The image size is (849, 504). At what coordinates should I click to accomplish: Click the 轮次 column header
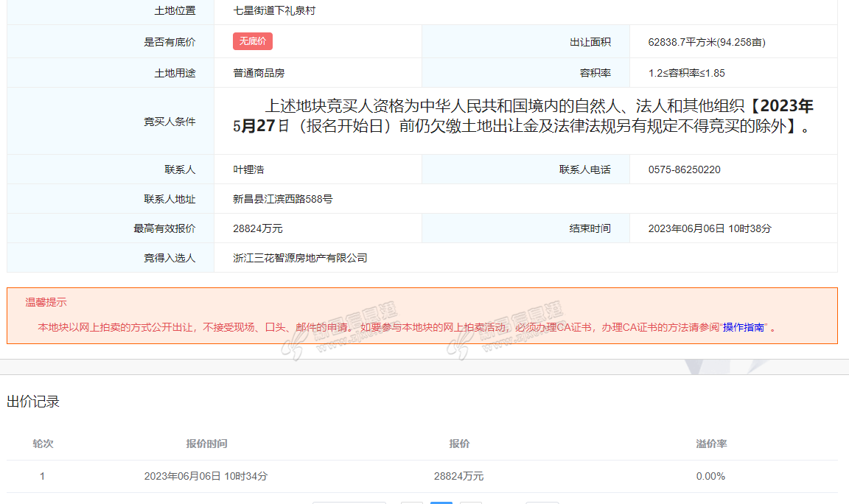43,444
